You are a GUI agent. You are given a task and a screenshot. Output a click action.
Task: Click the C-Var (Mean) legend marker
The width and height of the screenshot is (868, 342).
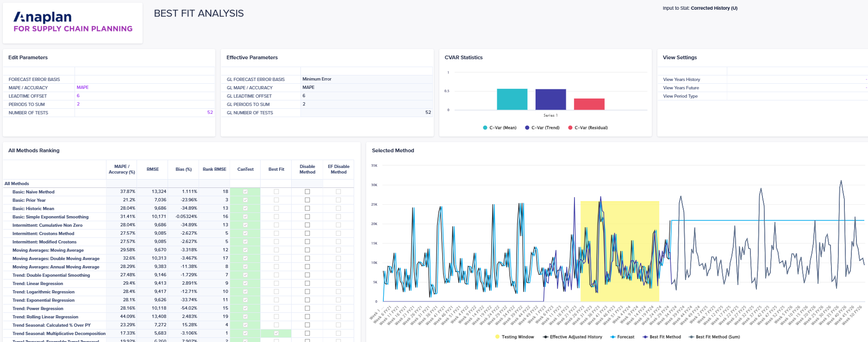485,128
